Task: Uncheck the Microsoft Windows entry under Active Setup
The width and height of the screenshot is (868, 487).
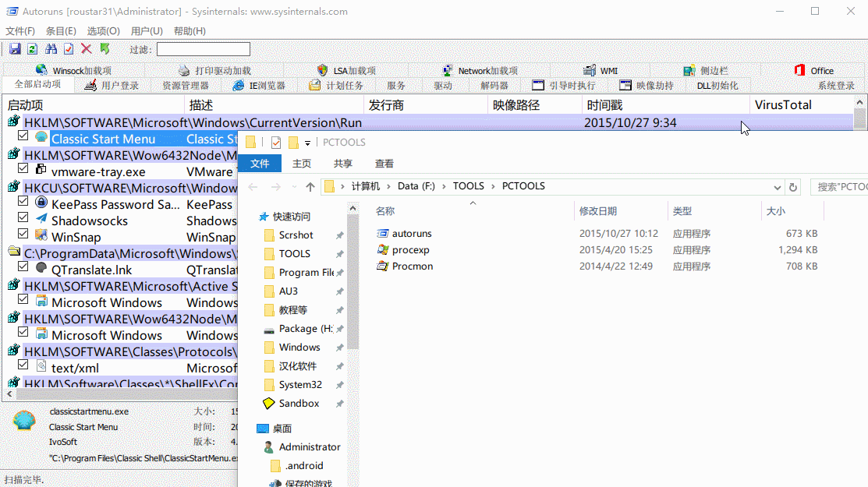Action: [23, 299]
